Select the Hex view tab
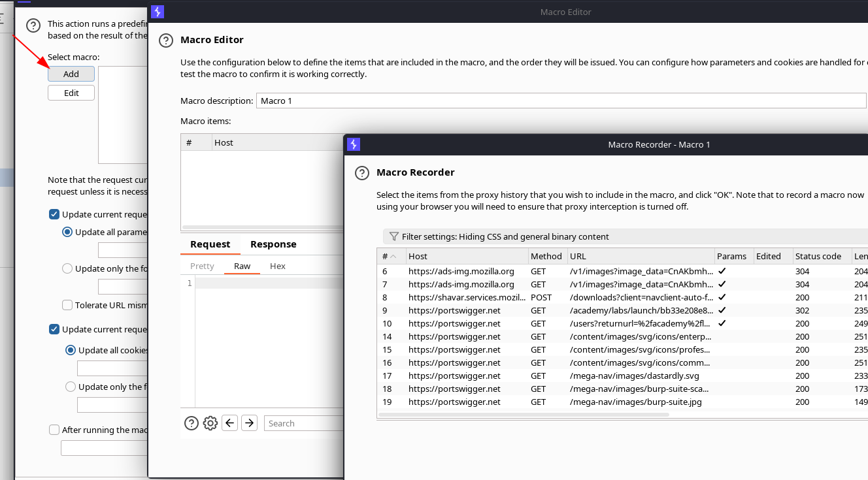868x480 pixels. (x=278, y=266)
